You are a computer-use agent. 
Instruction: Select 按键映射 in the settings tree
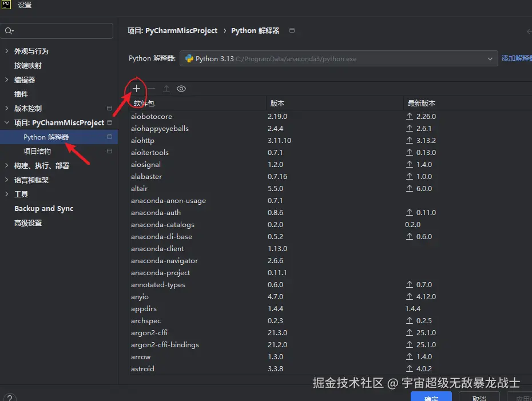point(28,65)
